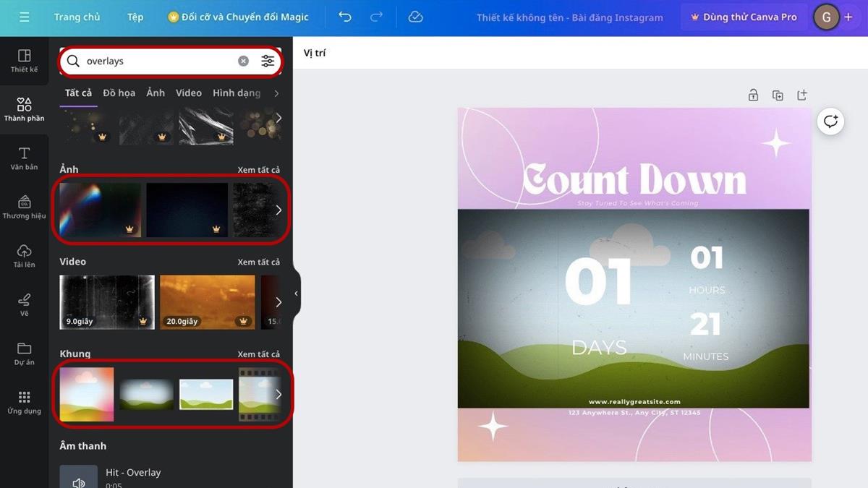868x488 pixels.
Task: Open the Văn bản text panel
Action: (x=24, y=158)
